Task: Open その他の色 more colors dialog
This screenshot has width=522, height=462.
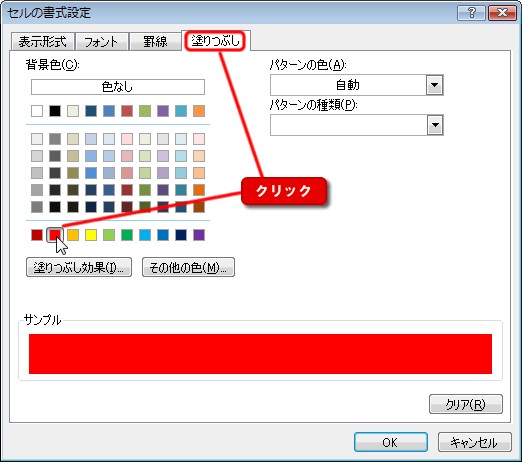Action: coord(188,267)
